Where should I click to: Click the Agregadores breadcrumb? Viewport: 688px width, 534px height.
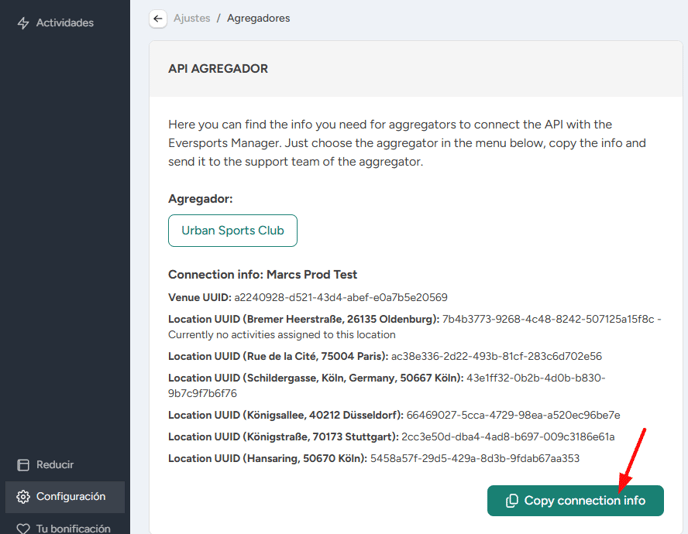[x=258, y=18]
